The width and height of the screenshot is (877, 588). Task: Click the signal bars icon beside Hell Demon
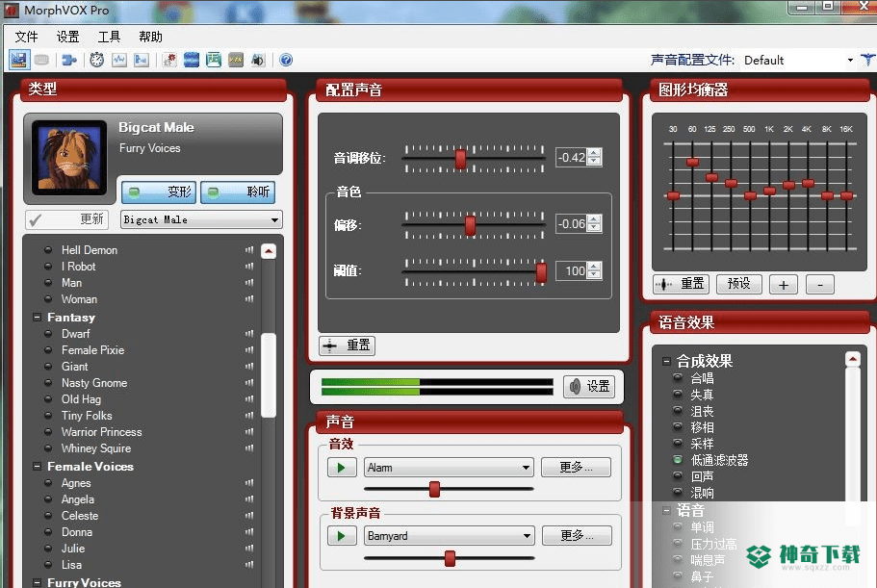pyautogui.click(x=249, y=250)
